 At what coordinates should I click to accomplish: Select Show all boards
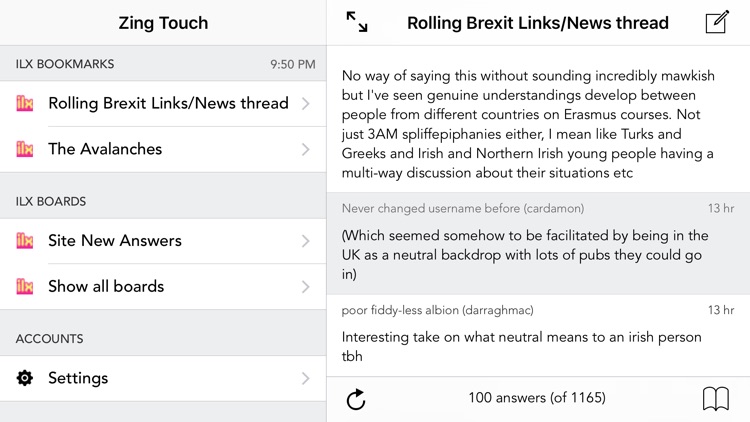[x=106, y=286]
